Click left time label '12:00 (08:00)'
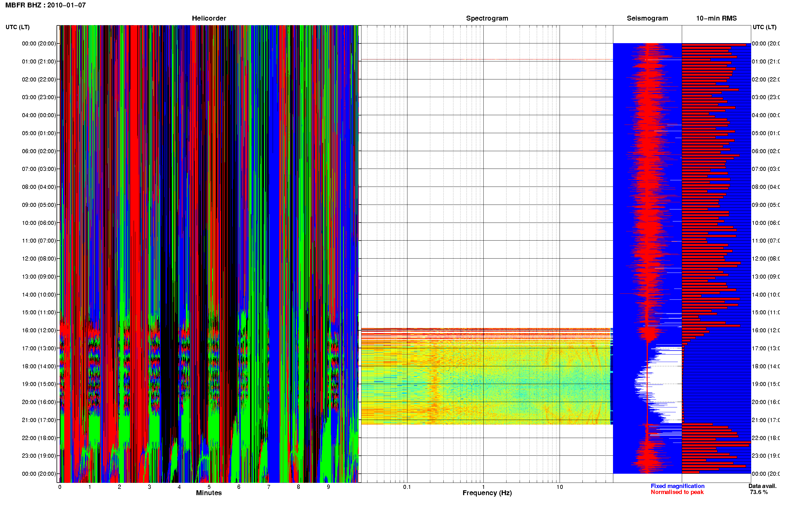Screen dimensions: 812x508 pos(39,259)
